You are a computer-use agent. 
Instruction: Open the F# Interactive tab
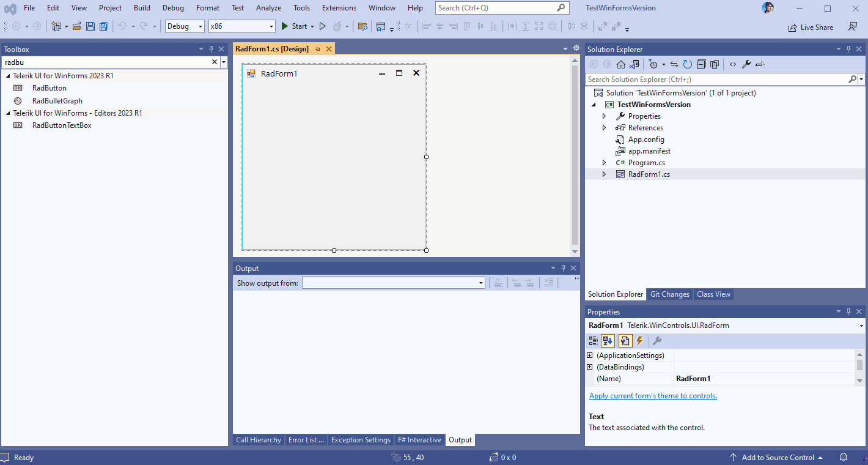coord(419,440)
